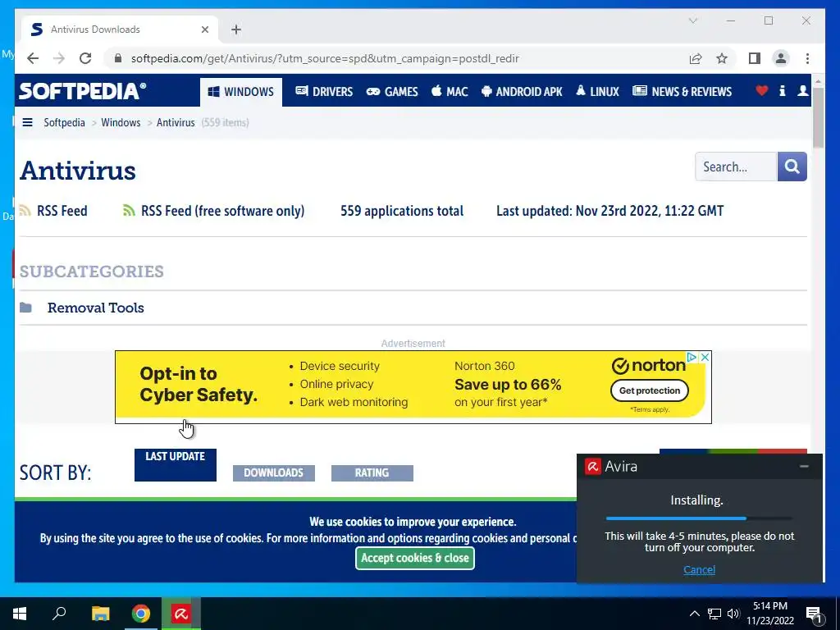This screenshot has width=840, height=630.
Task: Select the Windows navigation tab
Action: click(241, 92)
